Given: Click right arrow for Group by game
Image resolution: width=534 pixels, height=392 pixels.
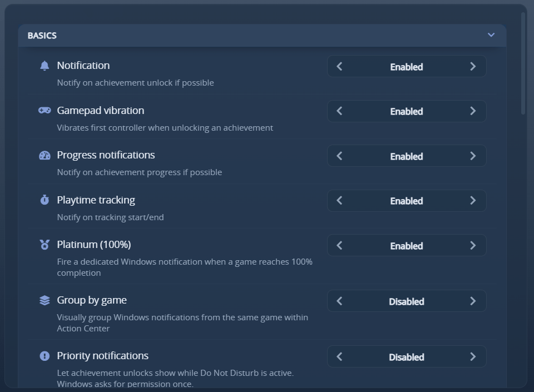Looking at the screenshot, I should tap(473, 301).
